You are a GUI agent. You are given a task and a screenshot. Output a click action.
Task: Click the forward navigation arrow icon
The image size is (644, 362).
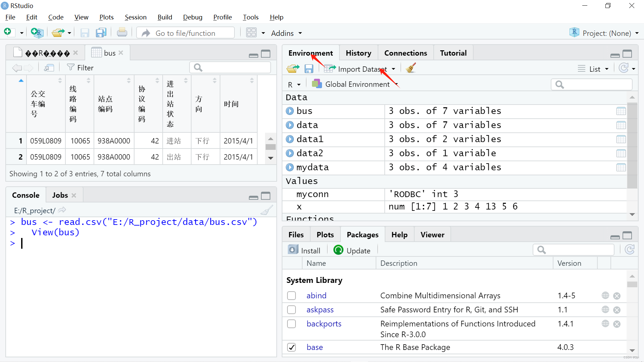click(x=28, y=67)
